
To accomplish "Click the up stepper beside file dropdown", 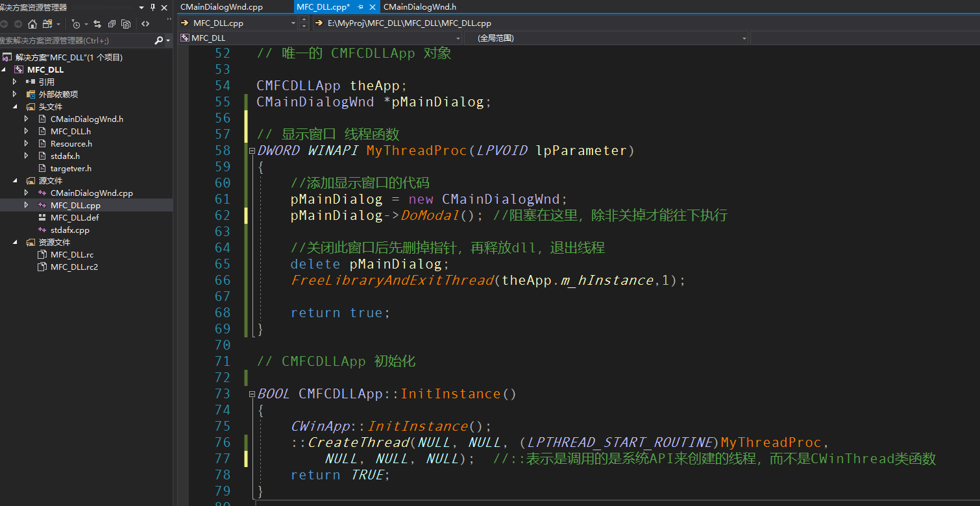I will (304, 19).
